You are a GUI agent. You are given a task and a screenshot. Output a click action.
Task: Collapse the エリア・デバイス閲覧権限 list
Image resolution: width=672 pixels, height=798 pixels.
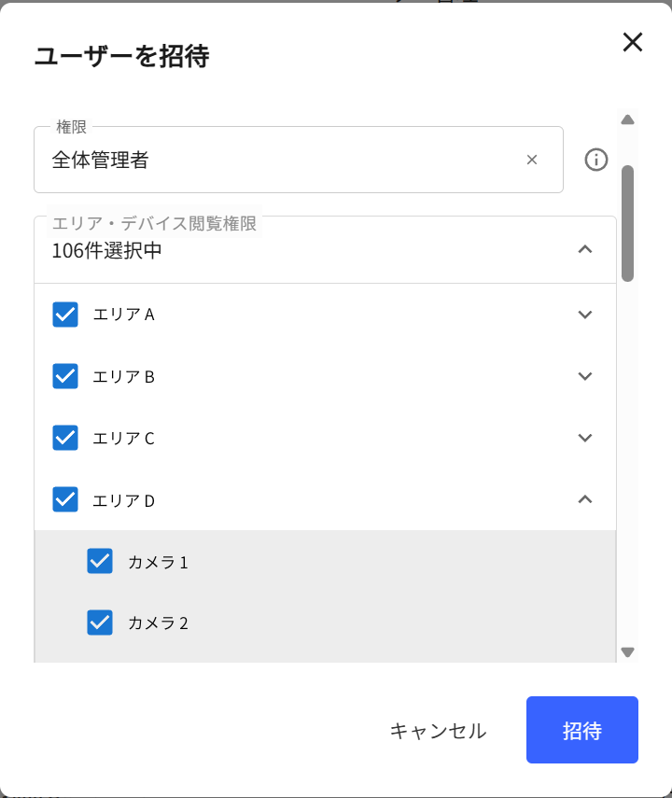[585, 249]
